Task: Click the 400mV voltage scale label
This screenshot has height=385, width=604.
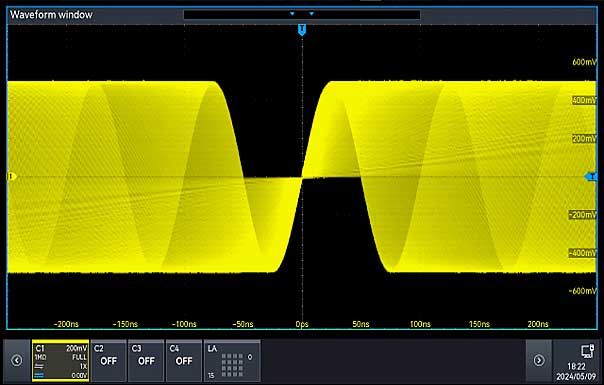Action: tap(584, 100)
